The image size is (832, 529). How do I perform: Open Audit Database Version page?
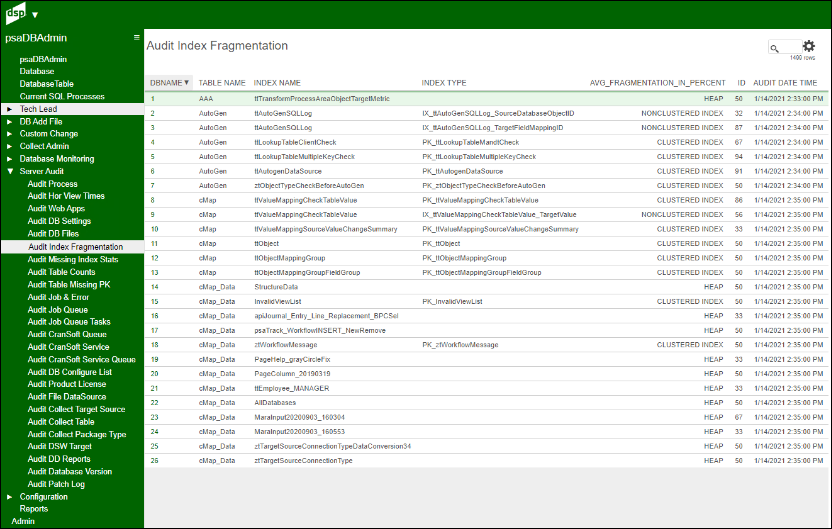[70, 471]
